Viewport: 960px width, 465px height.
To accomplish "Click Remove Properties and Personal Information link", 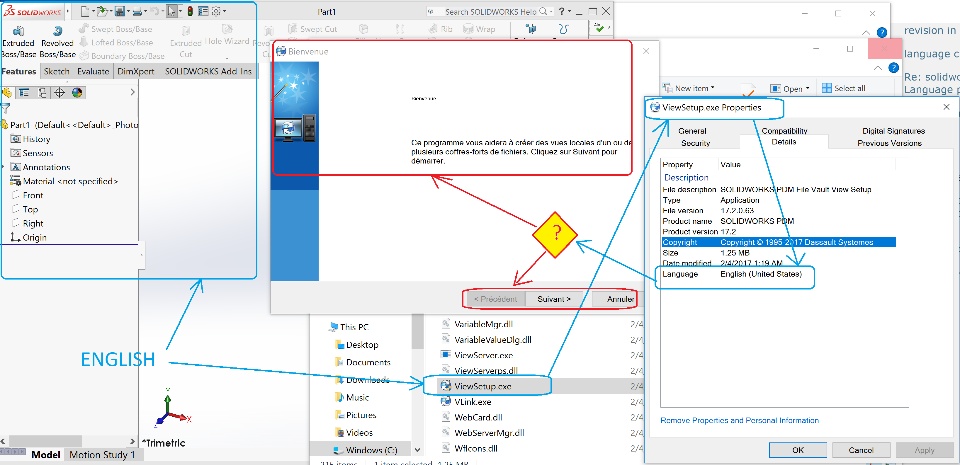I will point(739,420).
